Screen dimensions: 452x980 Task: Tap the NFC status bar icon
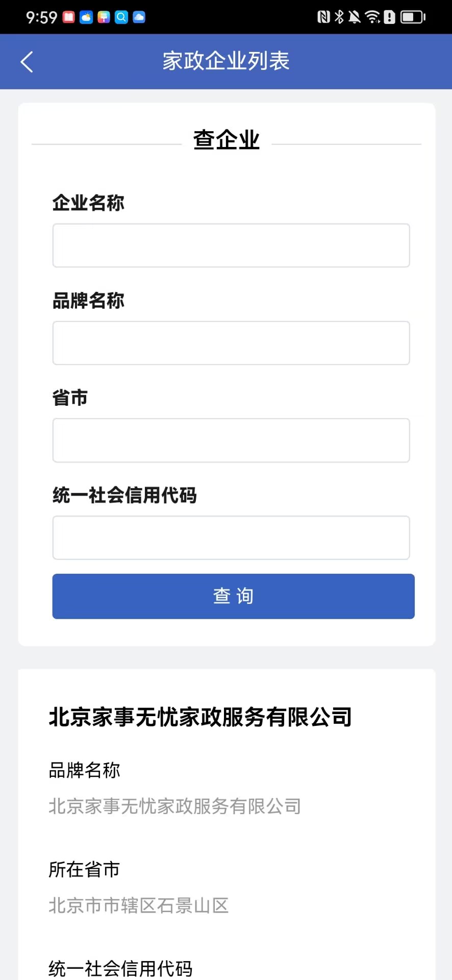click(x=323, y=17)
